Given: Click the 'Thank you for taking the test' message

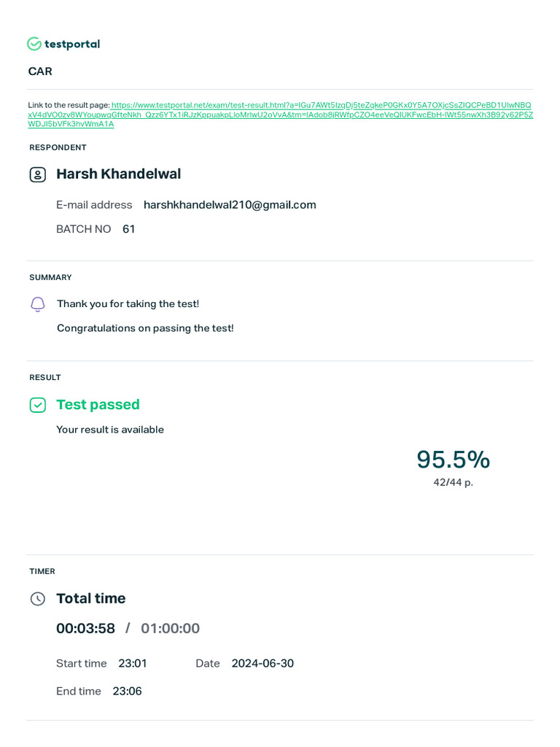Looking at the screenshot, I should [128, 304].
